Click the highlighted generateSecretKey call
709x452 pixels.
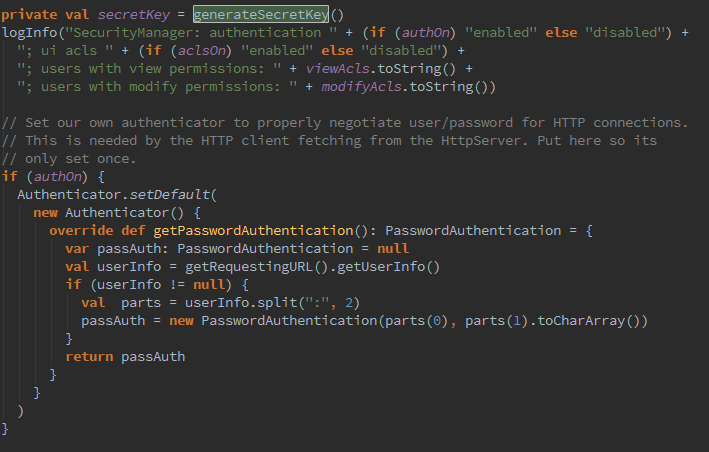pos(261,14)
